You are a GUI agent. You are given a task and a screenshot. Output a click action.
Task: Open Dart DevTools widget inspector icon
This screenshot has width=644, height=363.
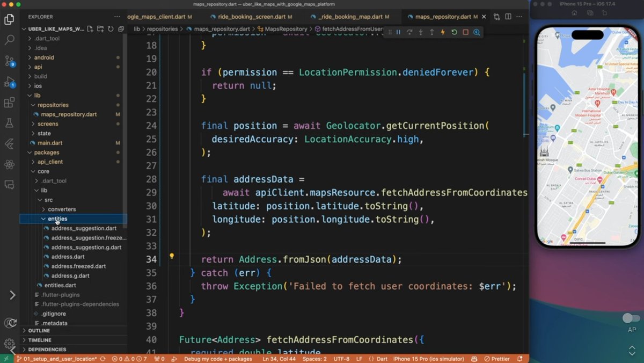coord(477,32)
